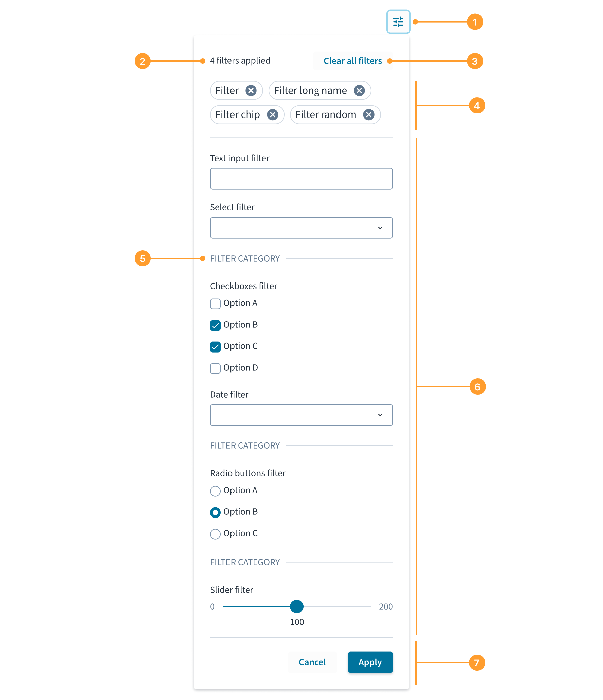Click the orange annotation marker 5

[142, 259]
